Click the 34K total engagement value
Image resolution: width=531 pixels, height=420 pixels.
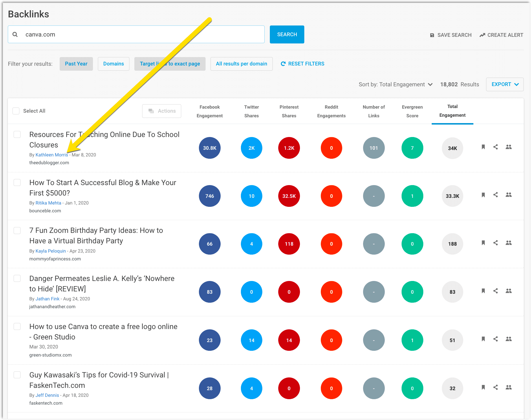pyautogui.click(x=453, y=148)
